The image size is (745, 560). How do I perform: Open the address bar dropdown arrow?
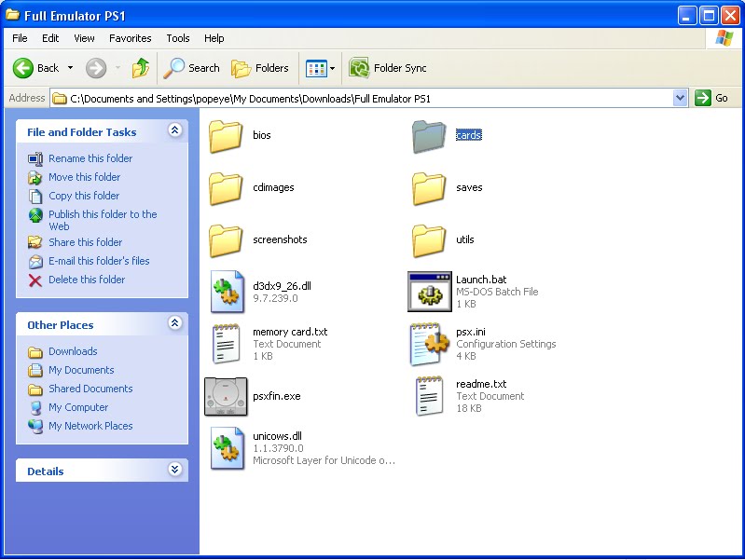681,99
